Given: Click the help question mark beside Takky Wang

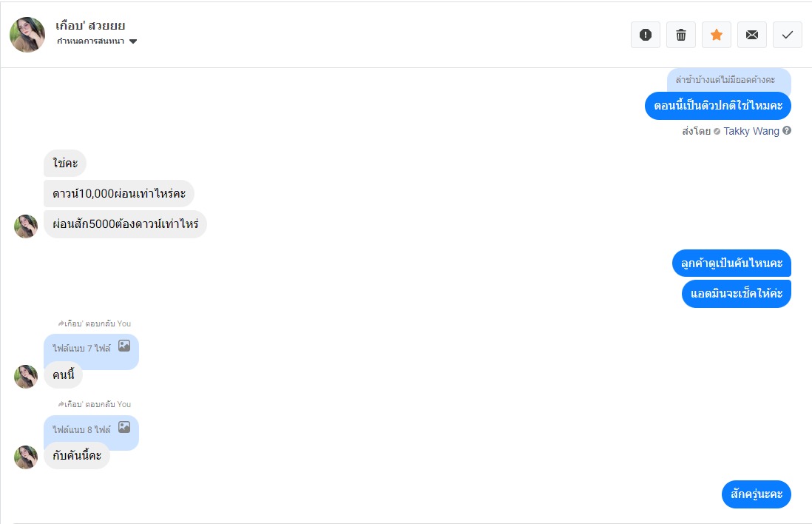Looking at the screenshot, I should [x=787, y=131].
